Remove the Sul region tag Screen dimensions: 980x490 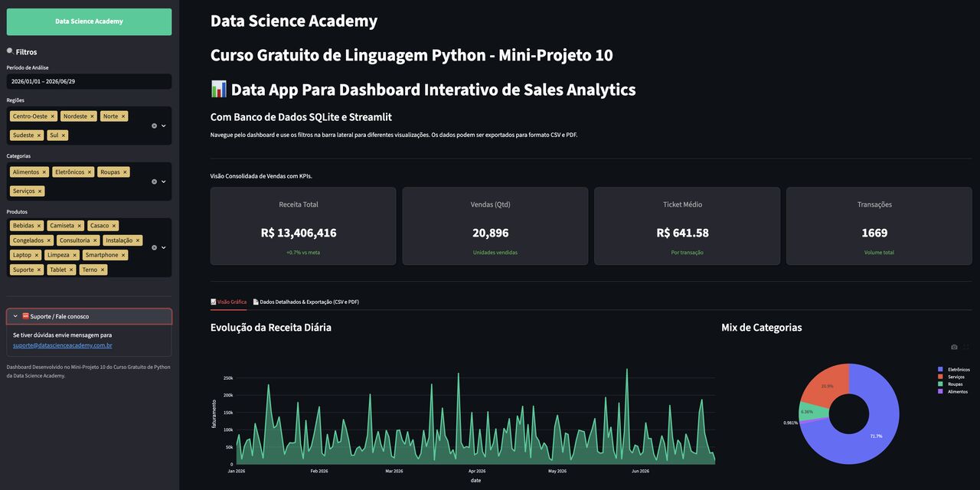(x=64, y=136)
